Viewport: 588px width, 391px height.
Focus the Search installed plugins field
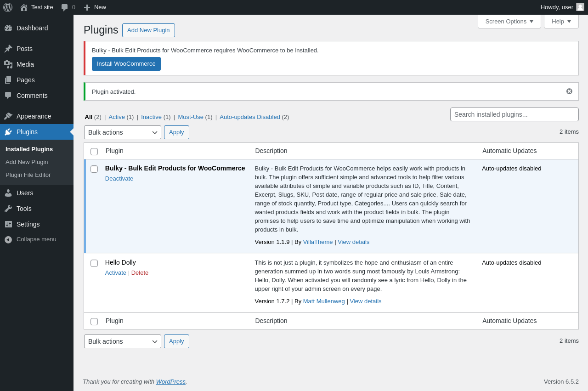click(514, 114)
